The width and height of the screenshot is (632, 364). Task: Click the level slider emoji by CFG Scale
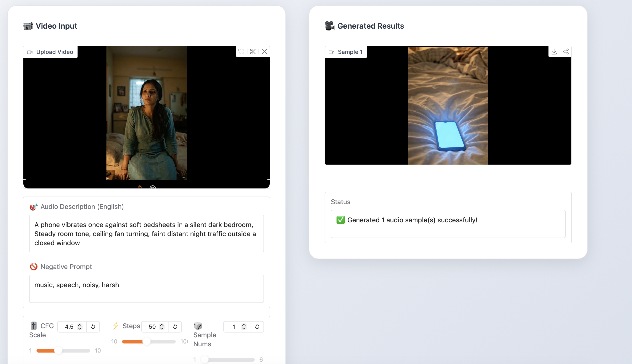(33, 326)
